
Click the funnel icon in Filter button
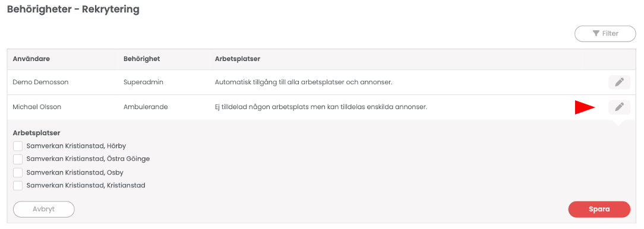pyautogui.click(x=596, y=34)
